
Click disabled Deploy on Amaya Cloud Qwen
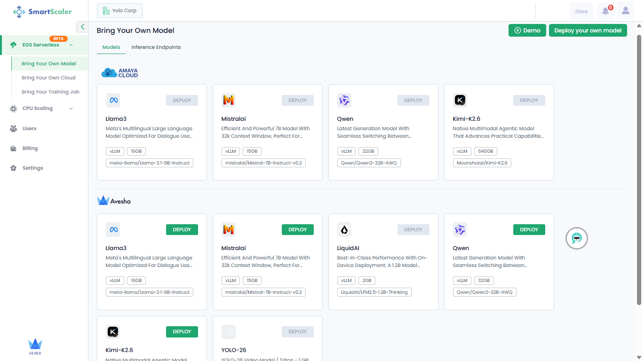(x=413, y=100)
